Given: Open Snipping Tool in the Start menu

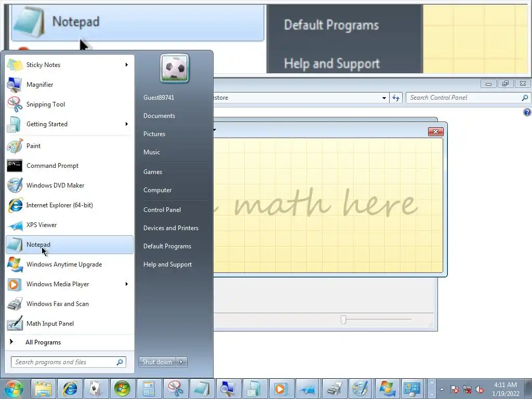Looking at the screenshot, I should click(x=70, y=104).
